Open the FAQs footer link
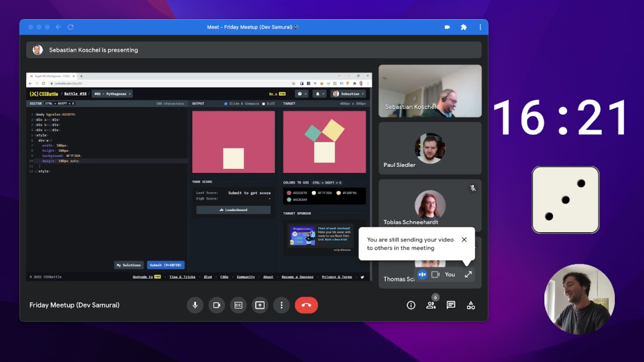644x362 pixels. [x=224, y=277]
